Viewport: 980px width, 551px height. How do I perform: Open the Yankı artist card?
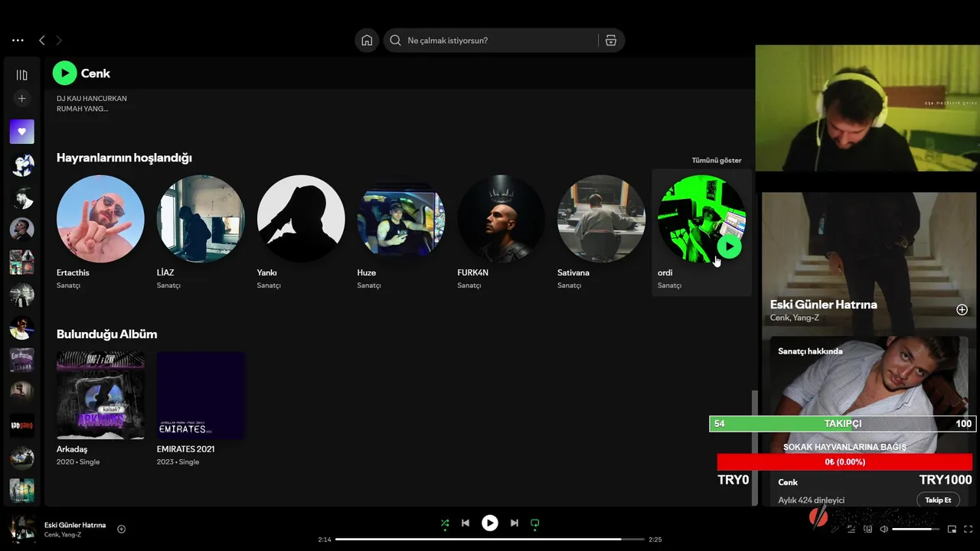coord(301,233)
